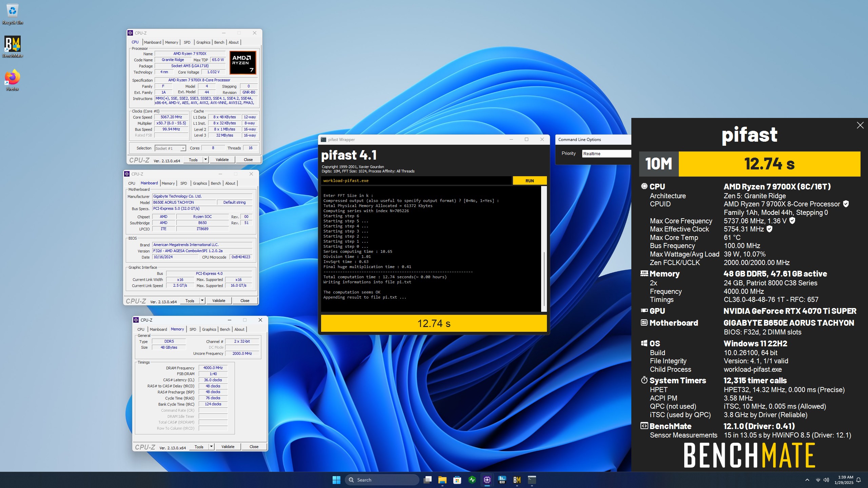Click the Memory section icon in BenchMate
Image resolution: width=868 pixels, height=488 pixels.
pos(644,273)
